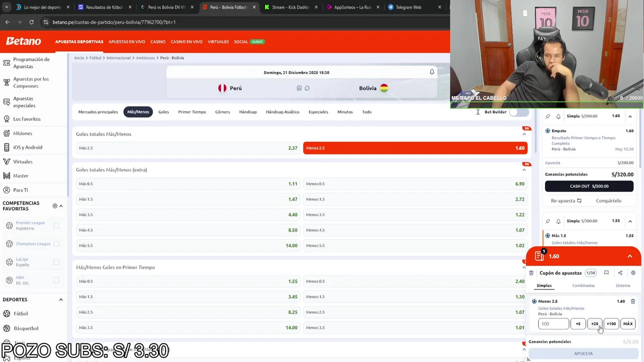
Task: Collapse Goles totales Más/Menos section
Action: point(524,134)
